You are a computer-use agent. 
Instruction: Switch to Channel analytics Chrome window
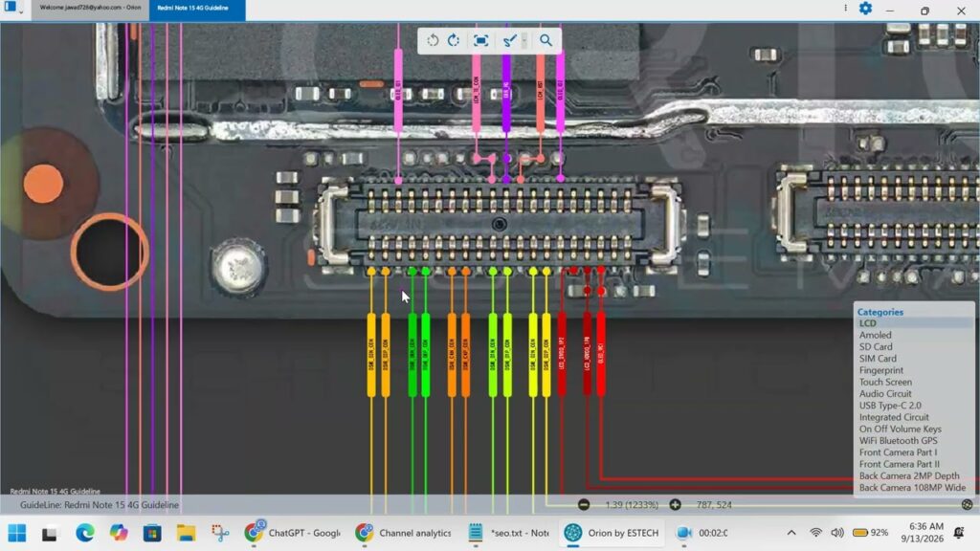tap(403, 533)
